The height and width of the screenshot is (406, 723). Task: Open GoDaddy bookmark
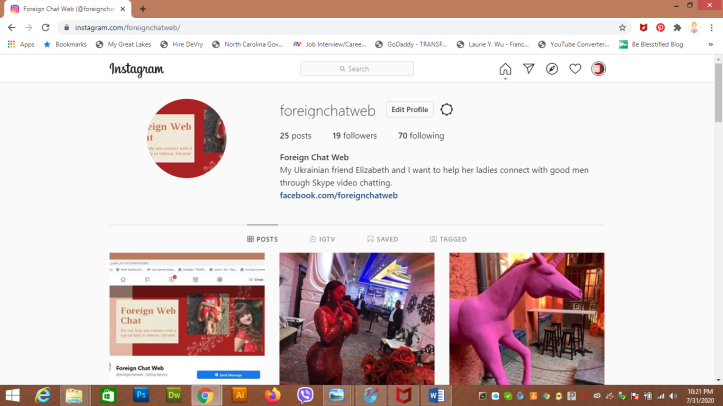411,44
